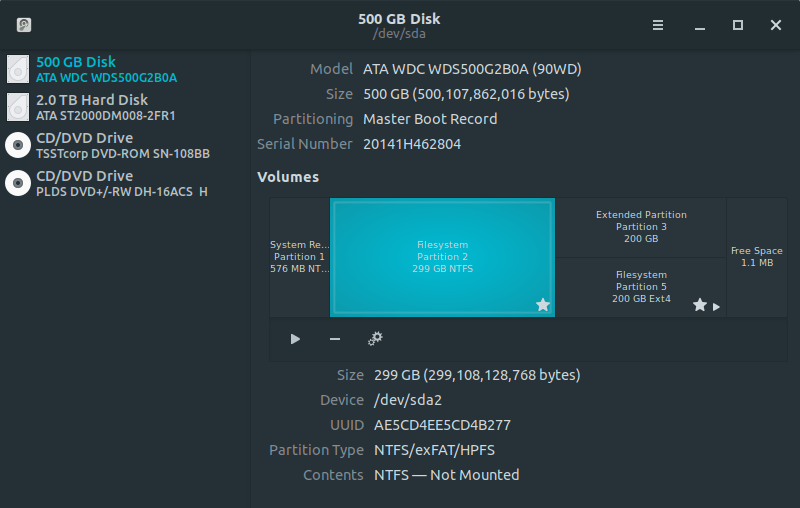Maximize the Disks window
The image size is (800, 508).
(x=738, y=25)
